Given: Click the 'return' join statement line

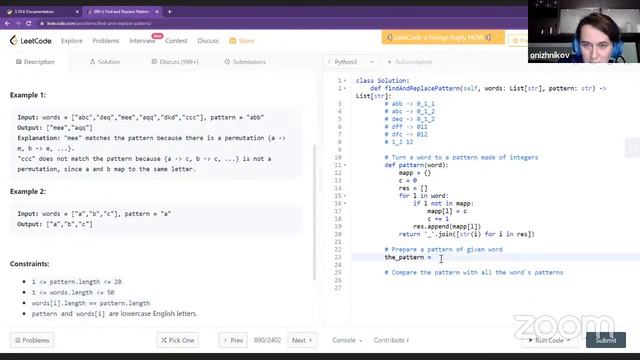Looking at the screenshot, I should pos(467,234).
